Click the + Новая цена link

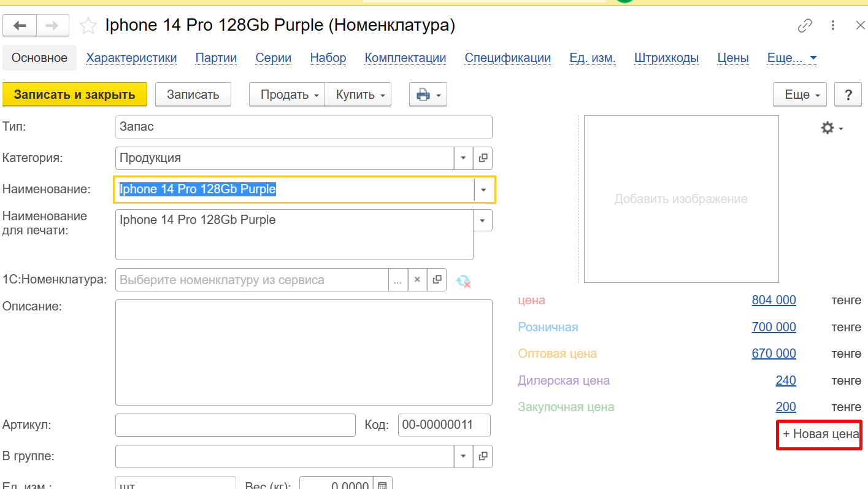point(820,434)
